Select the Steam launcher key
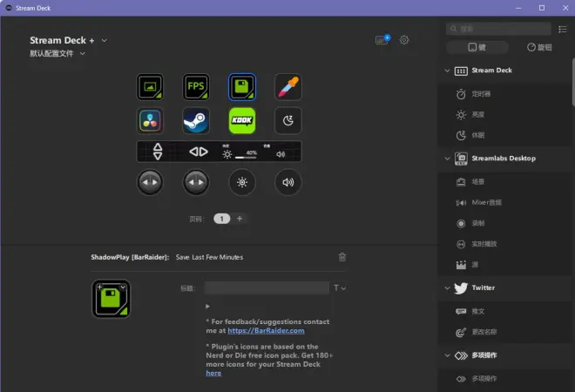The image size is (575, 392). point(196,120)
